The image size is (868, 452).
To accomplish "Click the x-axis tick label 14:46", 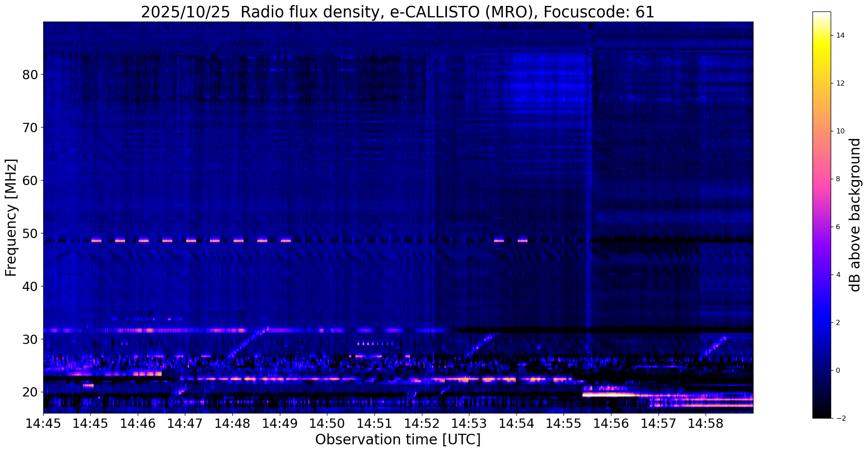I will point(138,424).
